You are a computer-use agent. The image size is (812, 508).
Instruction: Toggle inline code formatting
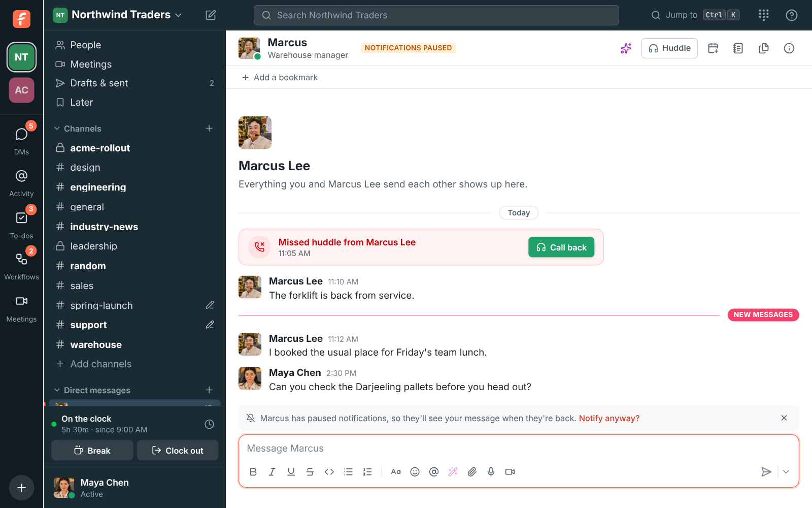pyautogui.click(x=329, y=472)
